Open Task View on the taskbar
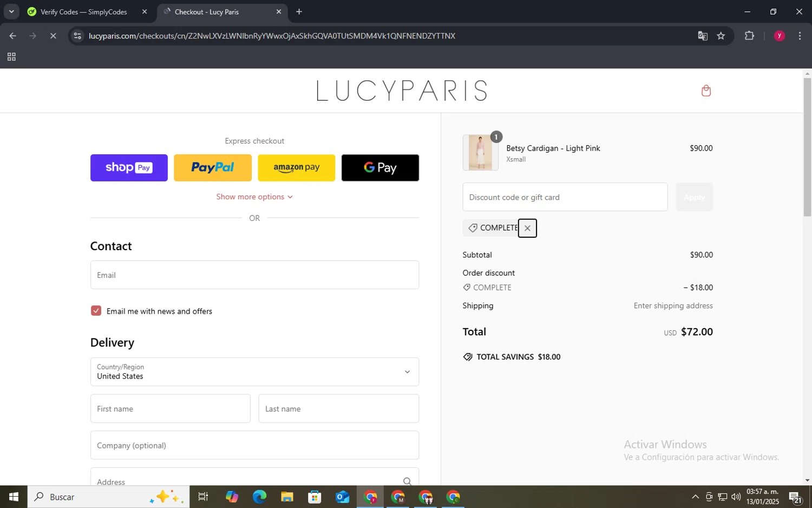Image resolution: width=812 pixels, height=508 pixels. pos(204,497)
